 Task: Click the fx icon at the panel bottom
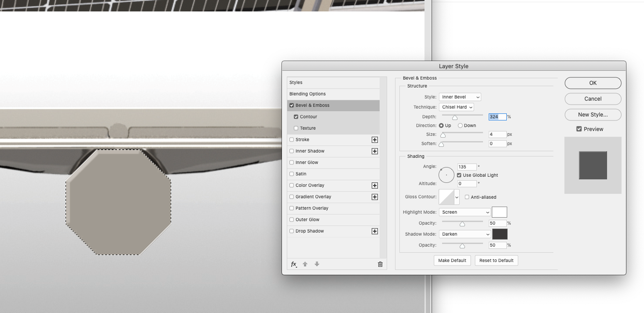point(293,264)
